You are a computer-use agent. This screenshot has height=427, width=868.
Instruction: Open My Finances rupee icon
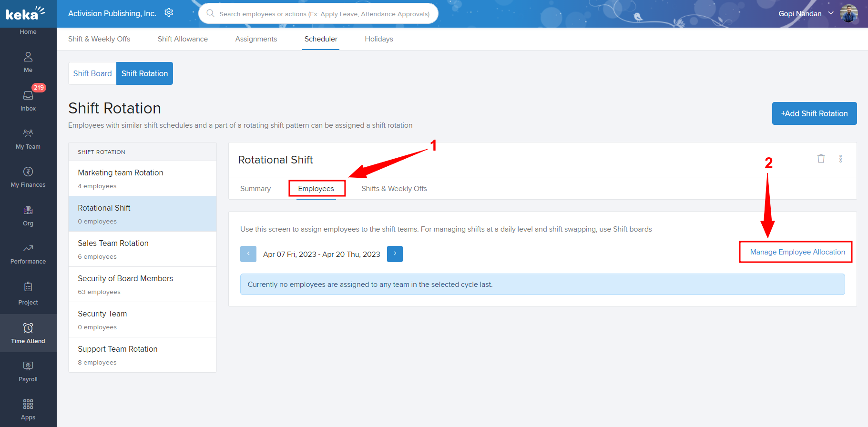[28, 172]
